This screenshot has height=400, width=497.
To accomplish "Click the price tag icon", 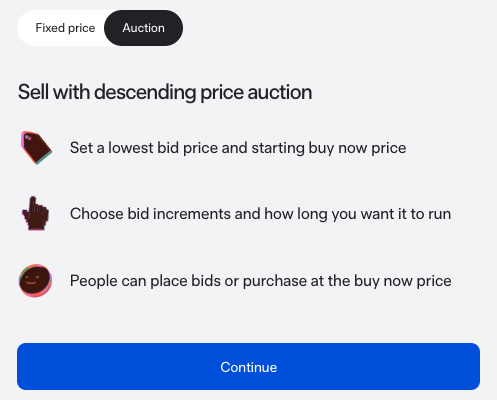I will 36,148.
